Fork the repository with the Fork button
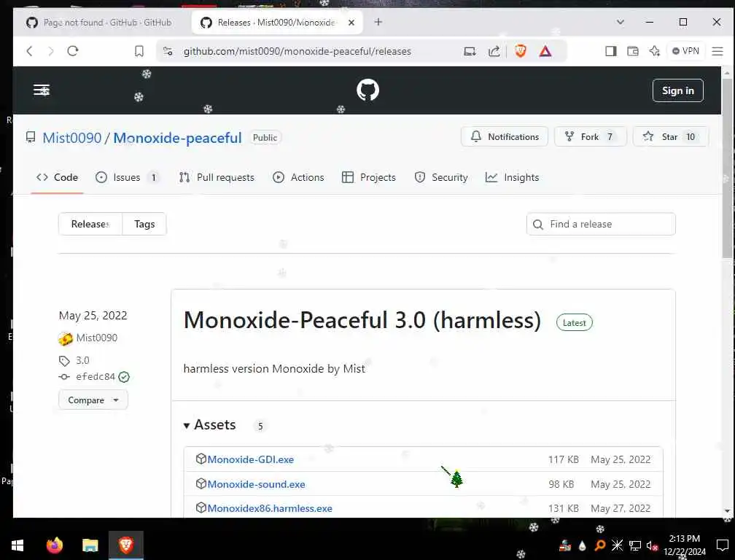Screen dimensions: 735x560 click(590, 137)
